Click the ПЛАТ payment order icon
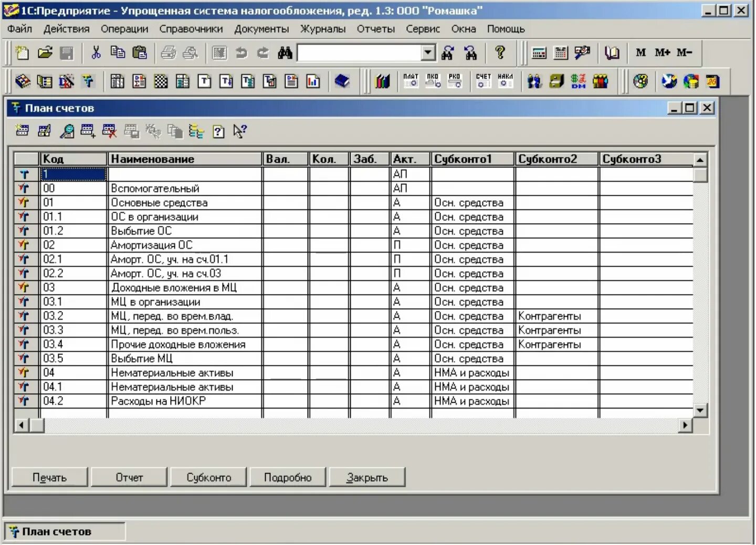Screen dimensions: 756x545 [x=411, y=81]
